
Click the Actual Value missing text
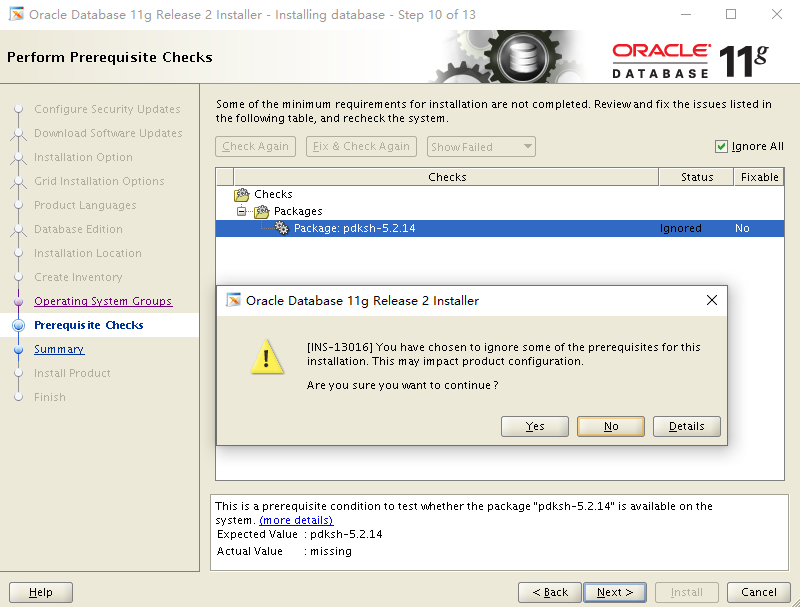point(331,551)
